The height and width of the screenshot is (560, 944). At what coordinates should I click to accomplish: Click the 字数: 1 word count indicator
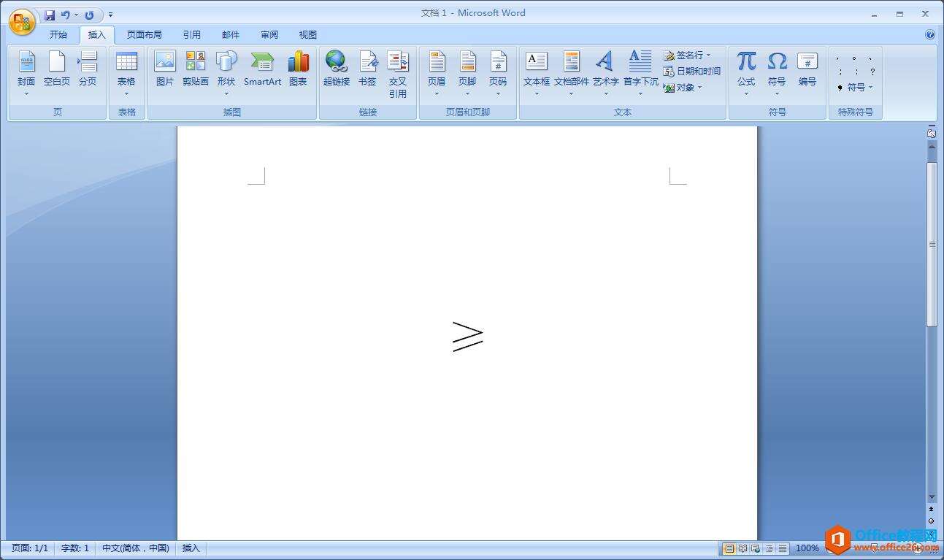75,548
